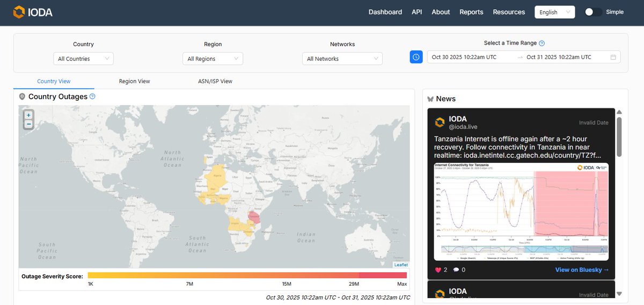This screenshot has width=644, height=305.
Task: Toggle the Simple mode switch
Action: pyautogui.click(x=593, y=12)
